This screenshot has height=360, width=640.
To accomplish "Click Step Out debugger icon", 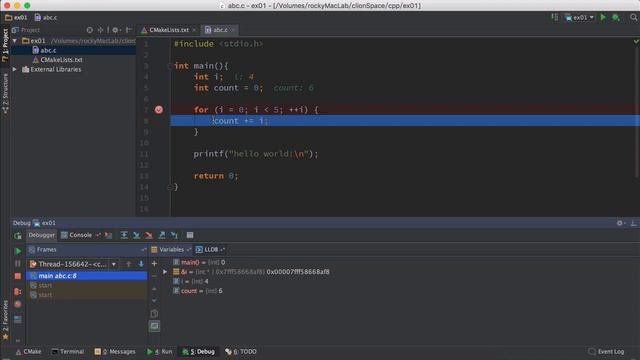I will point(162,235).
